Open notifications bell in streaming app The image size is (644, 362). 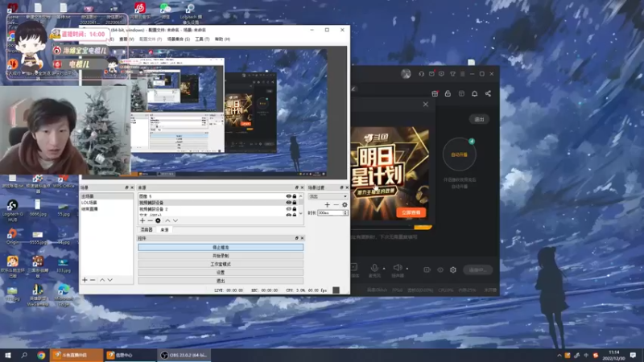[x=474, y=93]
